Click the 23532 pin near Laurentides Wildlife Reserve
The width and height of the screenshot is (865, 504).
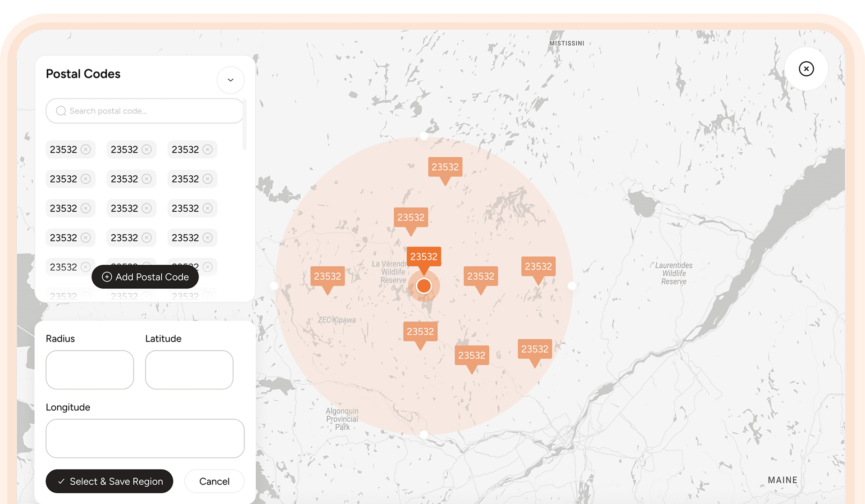538,267
